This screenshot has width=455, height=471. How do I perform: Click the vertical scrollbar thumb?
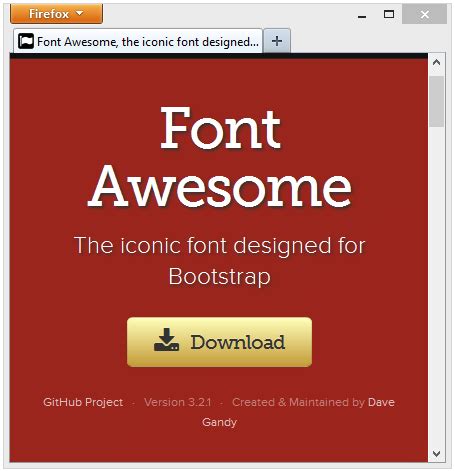tap(436, 101)
